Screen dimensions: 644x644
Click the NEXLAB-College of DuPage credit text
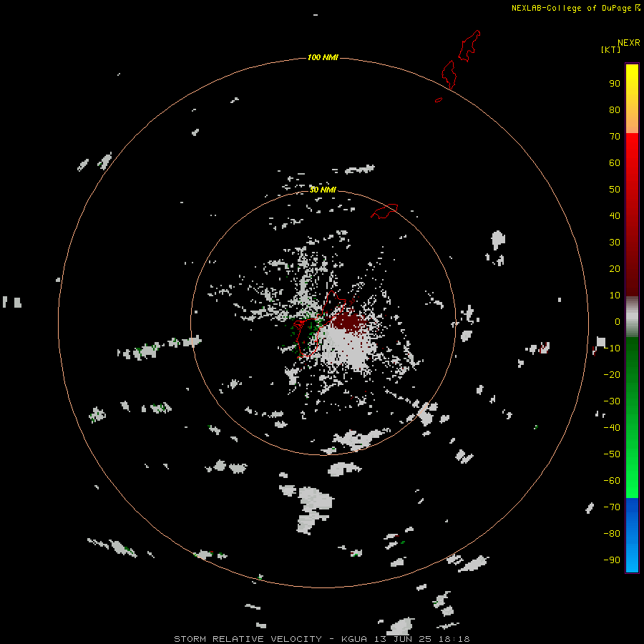[x=571, y=8]
